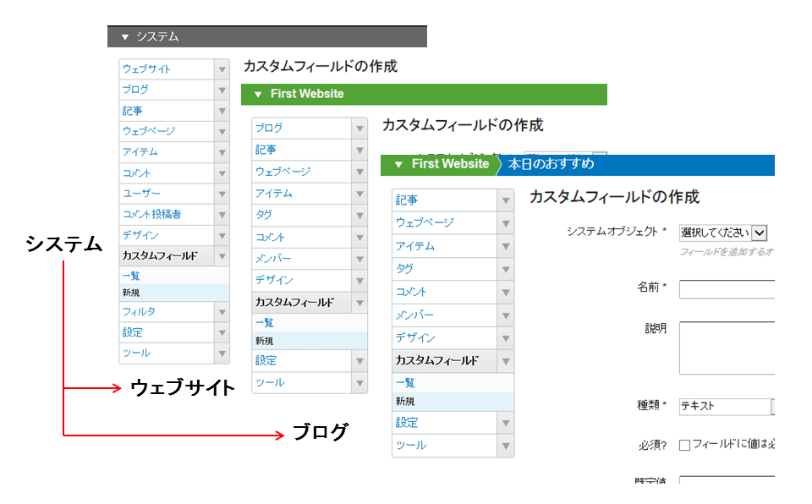The width and height of the screenshot is (812, 504).
Task: Click the arrow icon next to 記事
Action: click(x=222, y=110)
